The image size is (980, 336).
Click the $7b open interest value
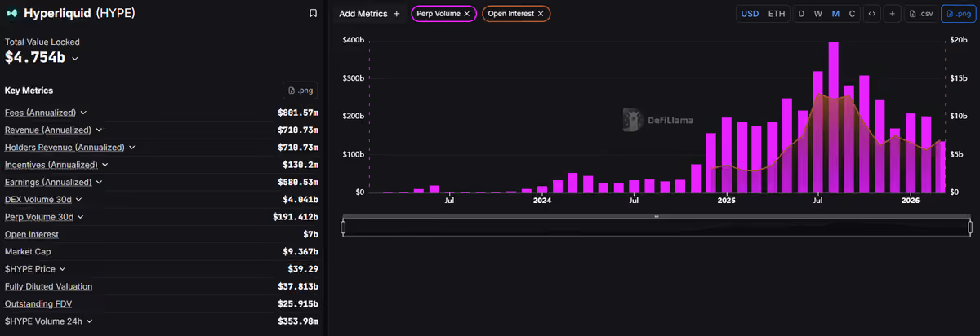(310, 234)
